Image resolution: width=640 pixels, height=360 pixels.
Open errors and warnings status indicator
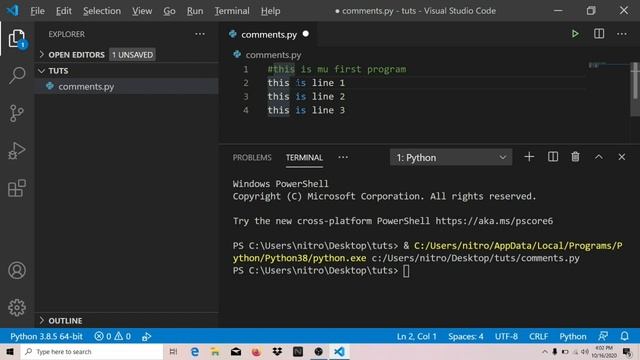pyautogui.click(x=113, y=336)
